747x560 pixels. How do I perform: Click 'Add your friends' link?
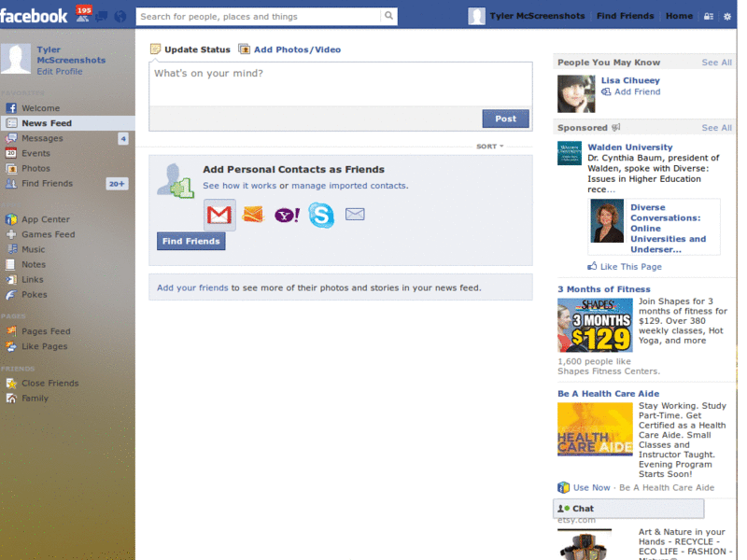click(192, 287)
